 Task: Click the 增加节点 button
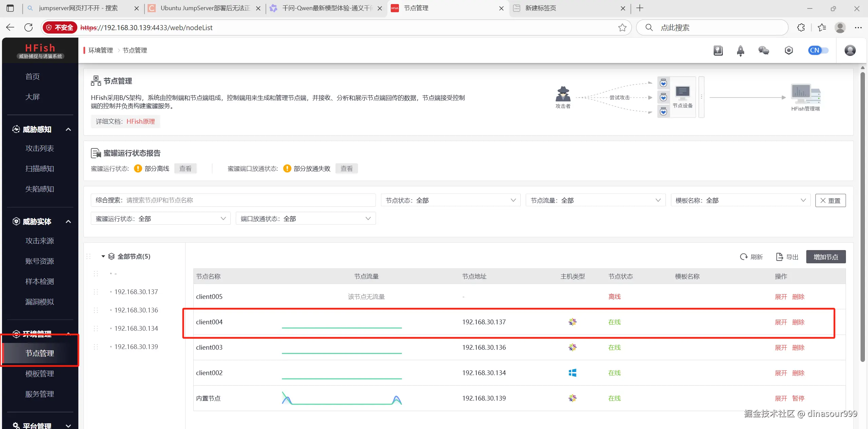[825, 257]
